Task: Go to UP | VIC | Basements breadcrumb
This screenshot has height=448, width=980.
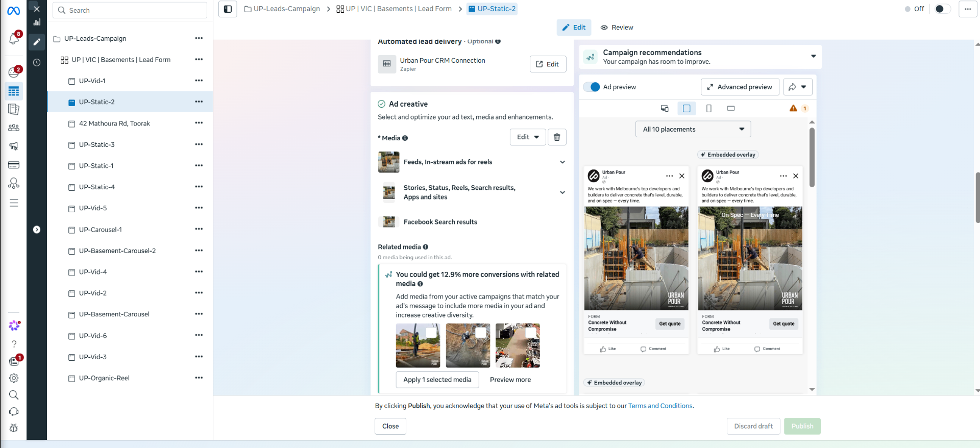Action: [x=394, y=9]
